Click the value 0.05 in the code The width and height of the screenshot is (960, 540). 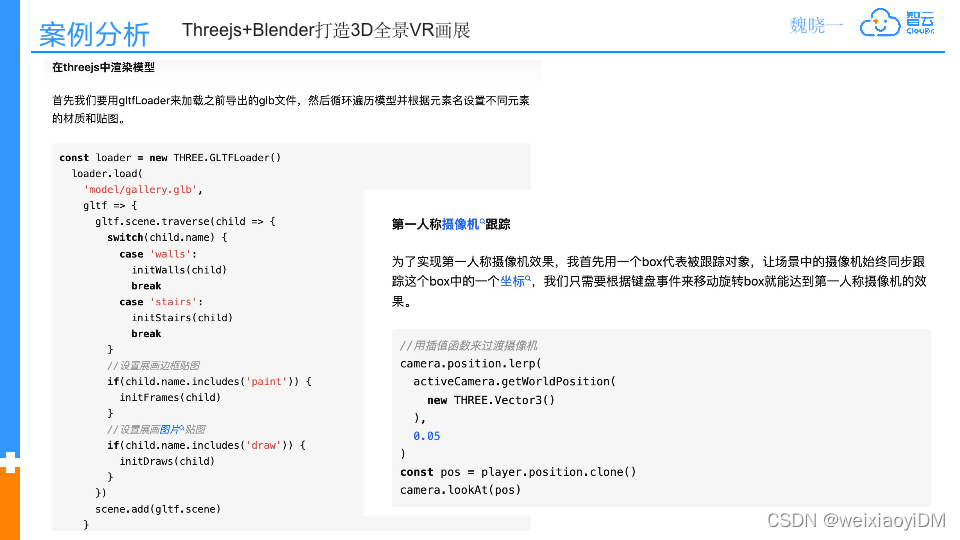coord(427,436)
